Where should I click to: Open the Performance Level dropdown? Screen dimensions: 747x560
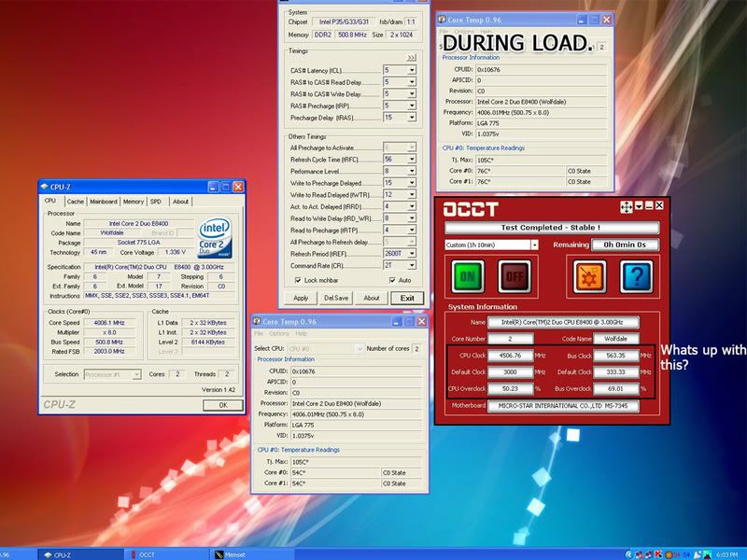(x=412, y=171)
